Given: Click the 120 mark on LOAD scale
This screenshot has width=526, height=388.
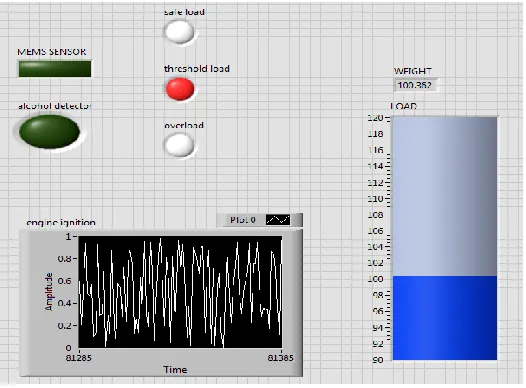Looking at the screenshot, I should pos(375,118).
